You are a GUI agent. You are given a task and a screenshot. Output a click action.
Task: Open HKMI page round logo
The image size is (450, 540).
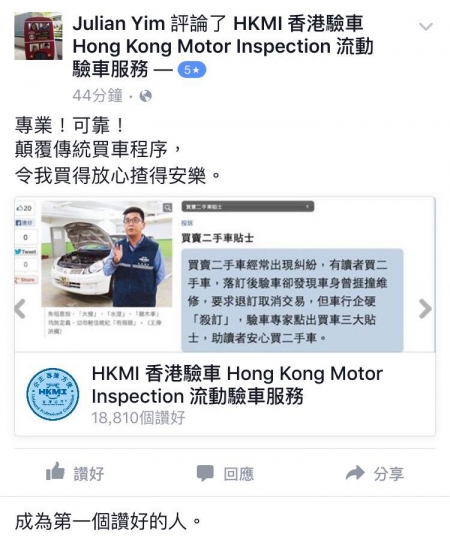53,394
